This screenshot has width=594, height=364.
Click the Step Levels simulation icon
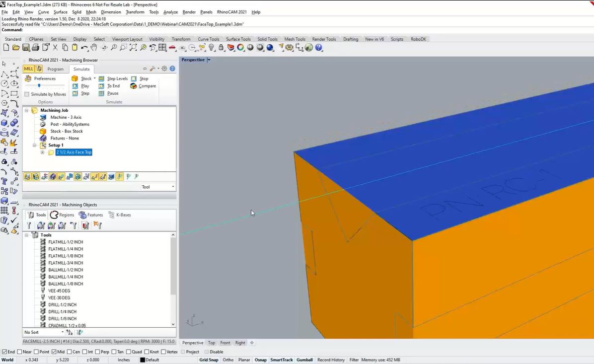[101, 78]
